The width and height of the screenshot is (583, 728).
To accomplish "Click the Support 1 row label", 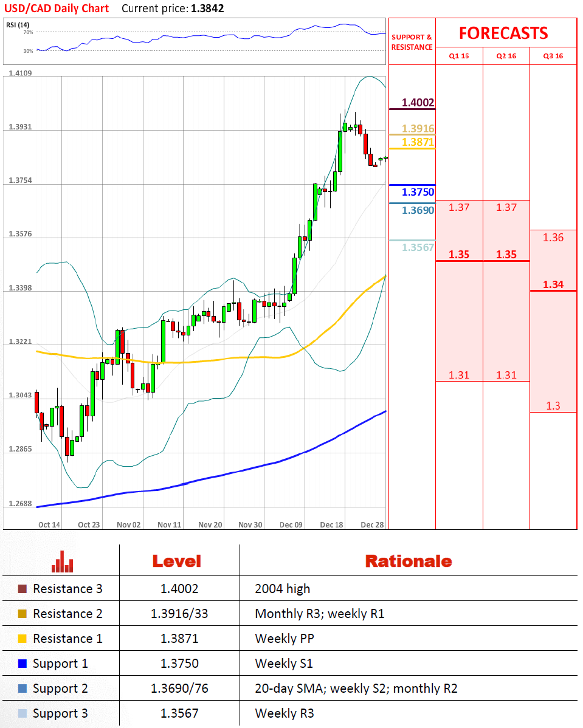I will [60, 664].
